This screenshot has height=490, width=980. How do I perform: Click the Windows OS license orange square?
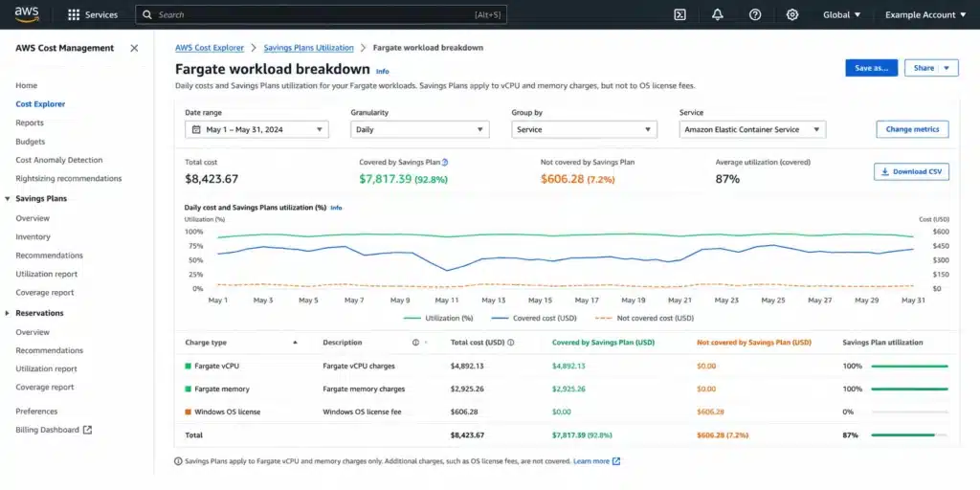click(x=189, y=412)
